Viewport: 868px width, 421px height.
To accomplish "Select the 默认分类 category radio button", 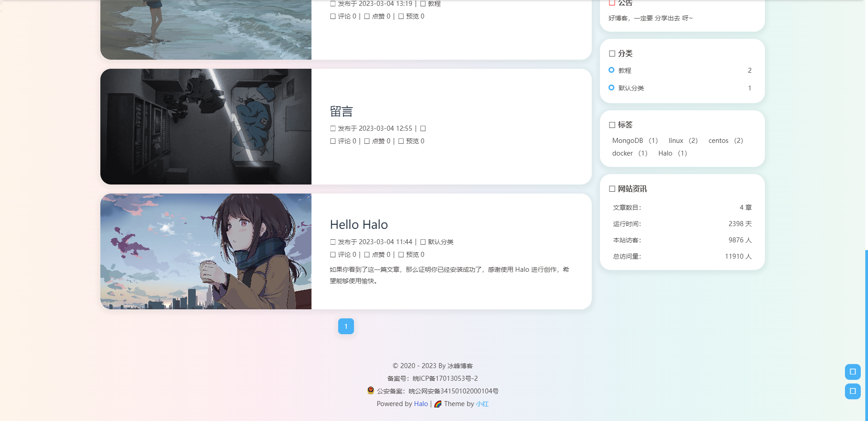I will 612,87.
